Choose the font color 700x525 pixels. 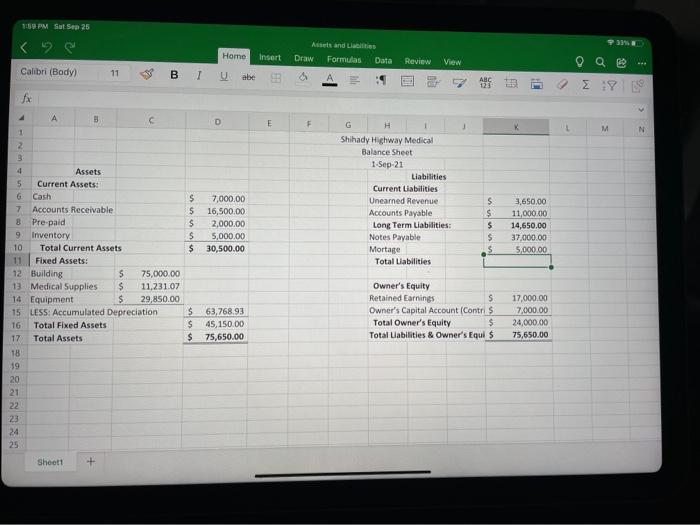pyautogui.click(x=329, y=79)
